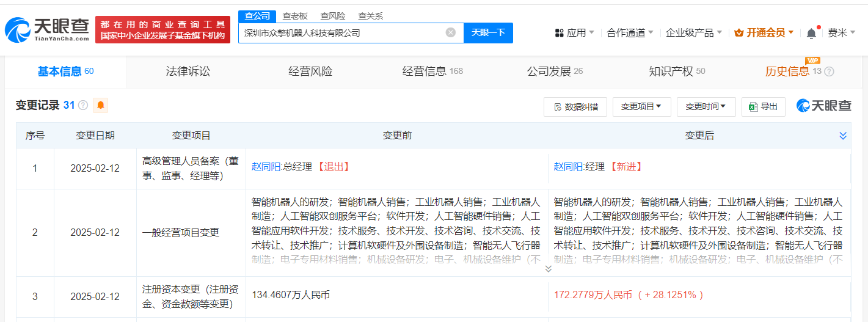Image resolution: width=868 pixels, height=322 pixels.
Task: Click the 数据纠错 button
Action: [575, 107]
